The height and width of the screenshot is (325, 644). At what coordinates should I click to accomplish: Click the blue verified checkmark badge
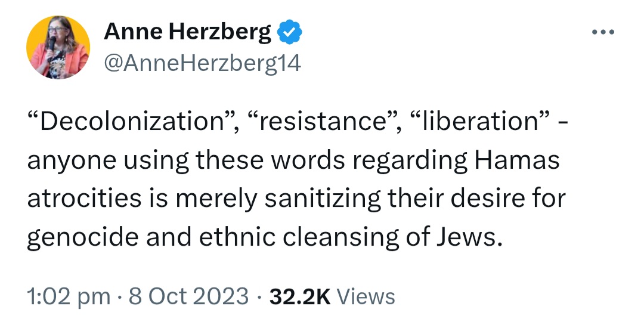(290, 32)
